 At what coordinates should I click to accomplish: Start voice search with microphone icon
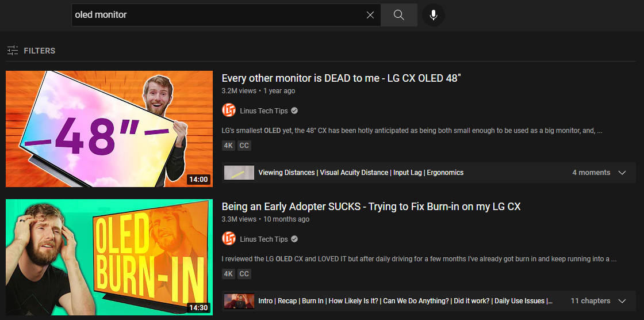[x=434, y=15]
